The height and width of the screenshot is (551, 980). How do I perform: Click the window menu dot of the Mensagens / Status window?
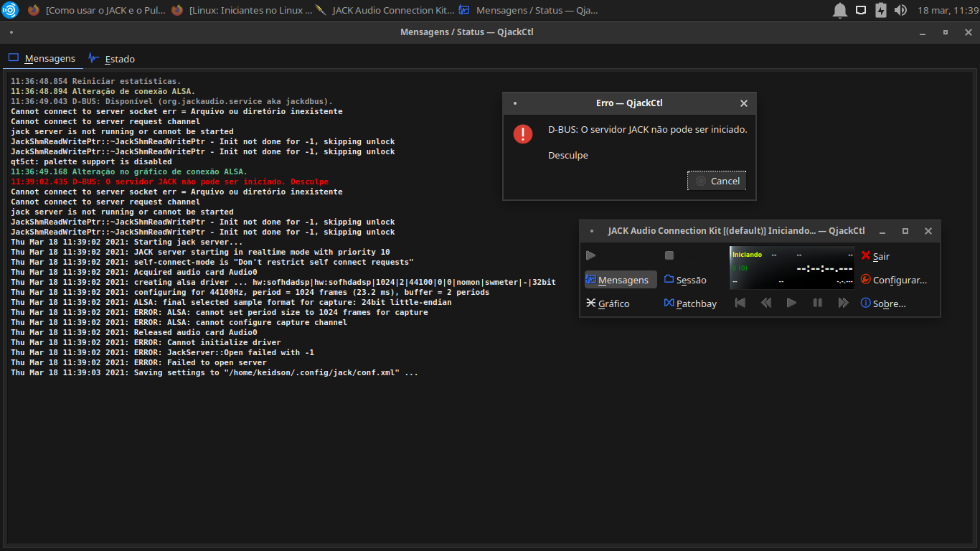tap(11, 32)
